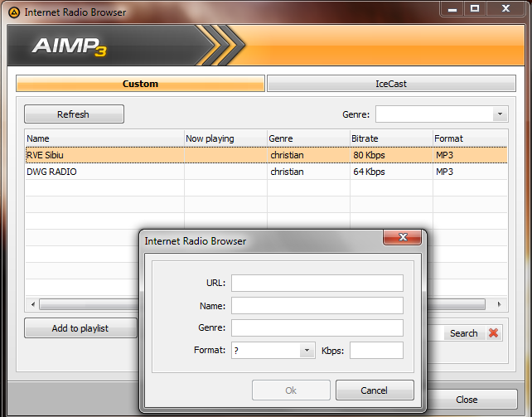This screenshot has height=417, width=532.
Task: Click the Kbps input field
Action: click(x=376, y=350)
